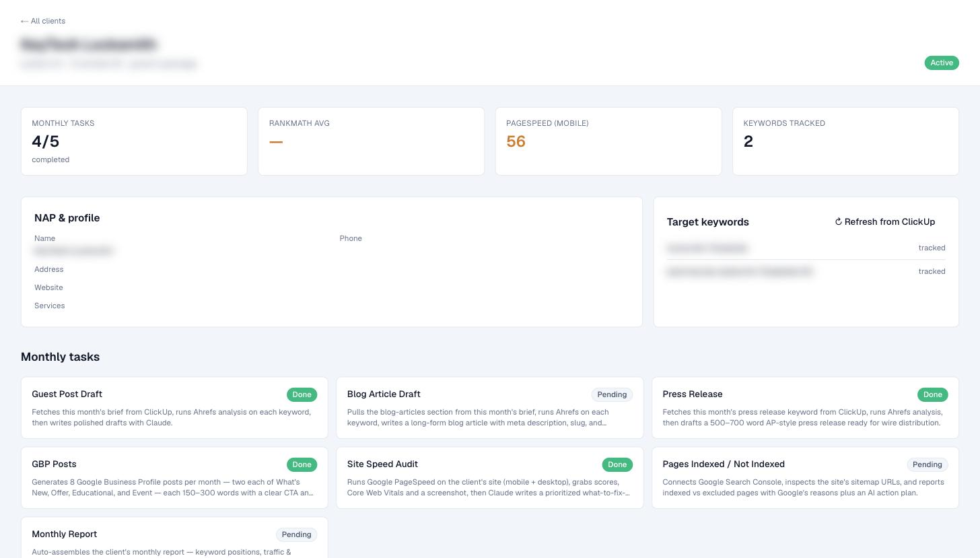The width and height of the screenshot is (980, 558).
Task: Click Done badge on GBP Posts
Action: [x=302, y=464]
